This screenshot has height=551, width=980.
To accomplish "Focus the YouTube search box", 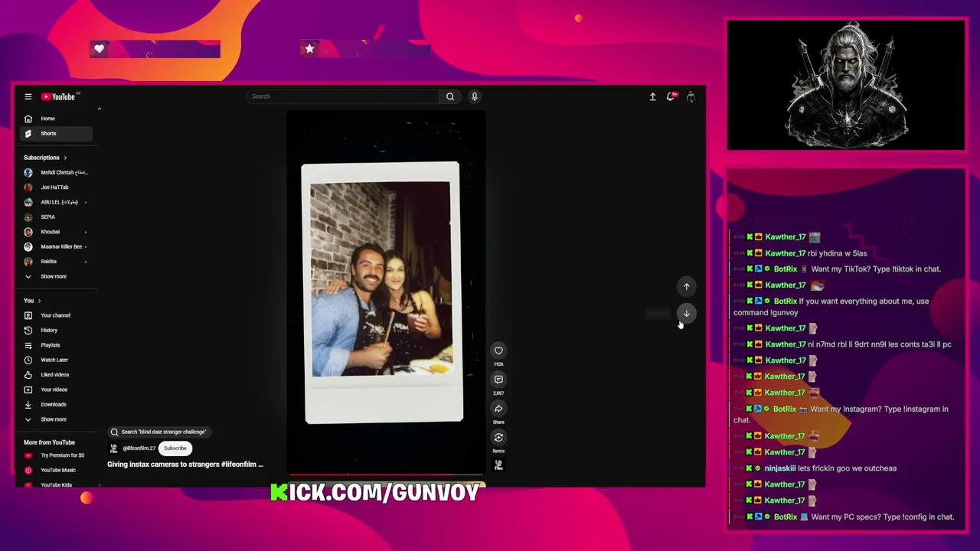I will tap(343, 96).
